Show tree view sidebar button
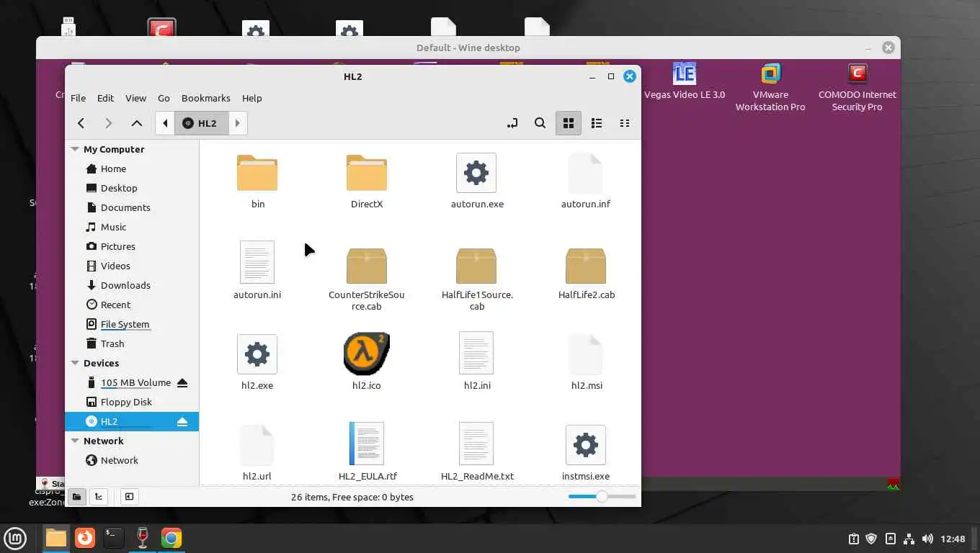980x553 pixels. (x=99, y=496)
